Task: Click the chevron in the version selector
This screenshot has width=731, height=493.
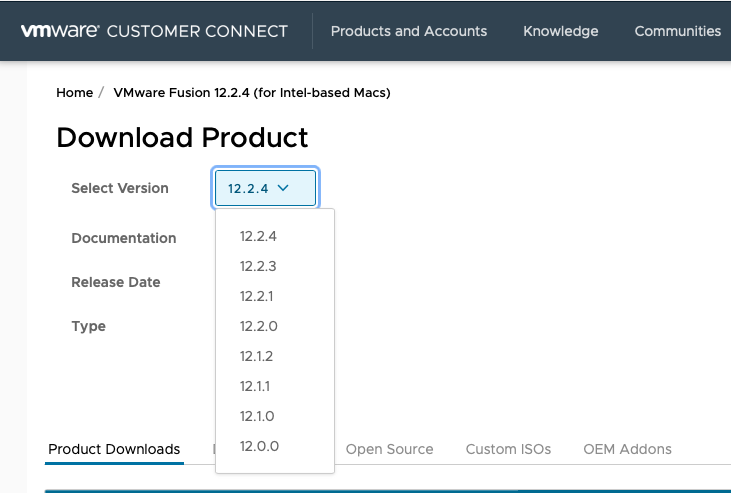Action: click(283, 187)
